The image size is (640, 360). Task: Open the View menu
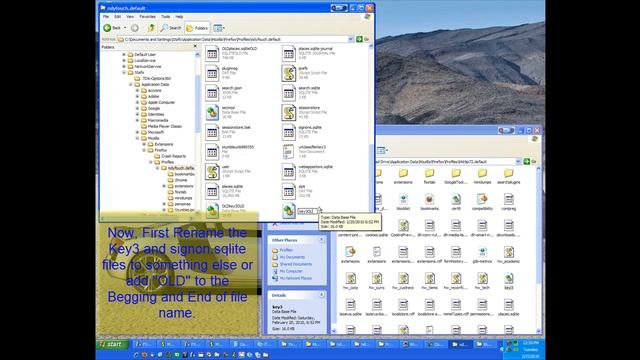(130, 17)
